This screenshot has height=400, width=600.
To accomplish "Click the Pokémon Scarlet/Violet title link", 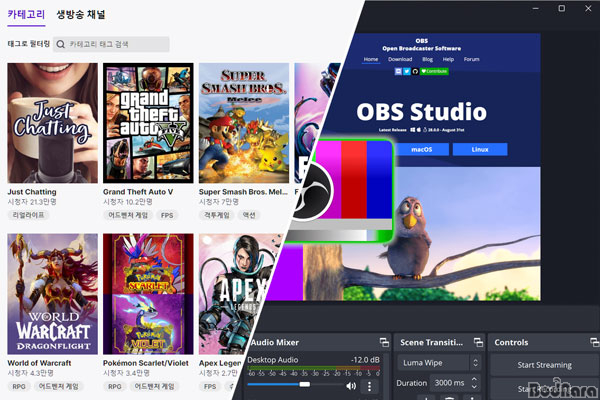I will point(146,363).
